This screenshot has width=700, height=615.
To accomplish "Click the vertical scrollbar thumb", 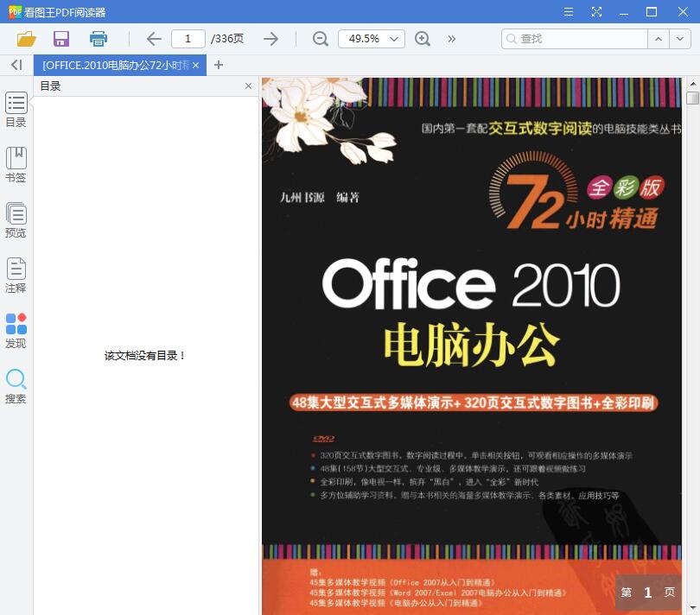I will click(x=693, y=98).
